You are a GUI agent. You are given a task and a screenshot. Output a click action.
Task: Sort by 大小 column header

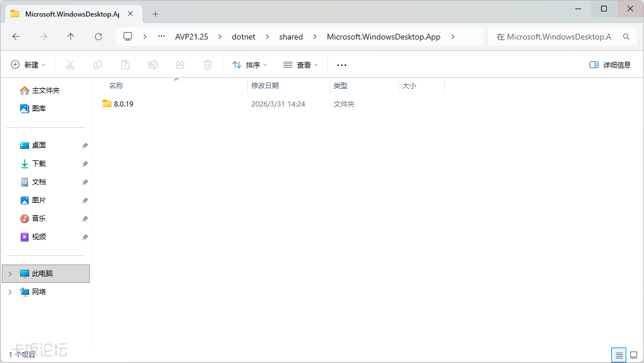(x=409, y=86)
